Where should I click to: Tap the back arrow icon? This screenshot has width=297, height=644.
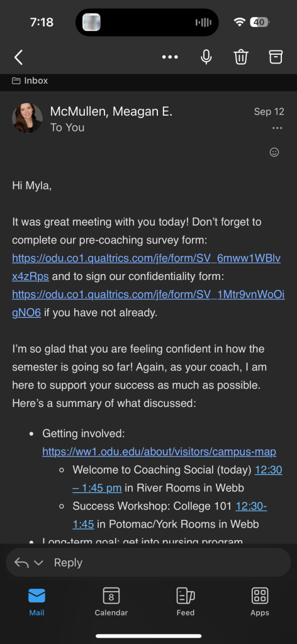(18, 57)
